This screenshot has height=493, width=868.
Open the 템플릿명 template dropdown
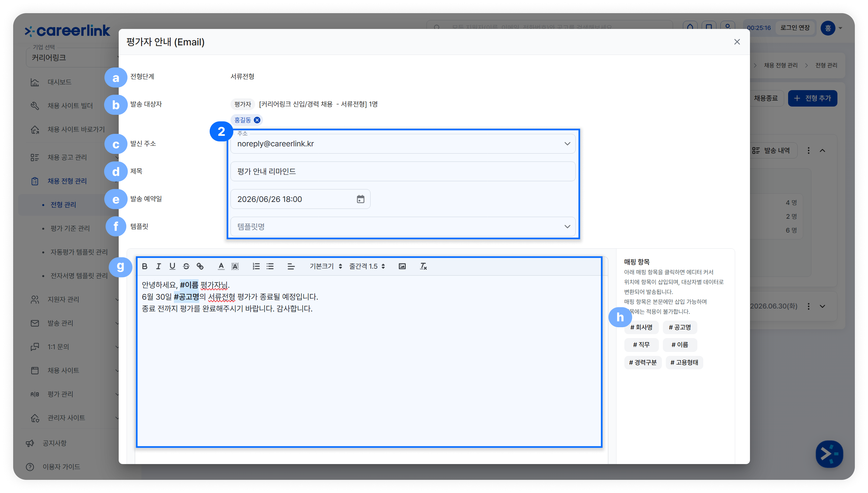pos(403,227)
